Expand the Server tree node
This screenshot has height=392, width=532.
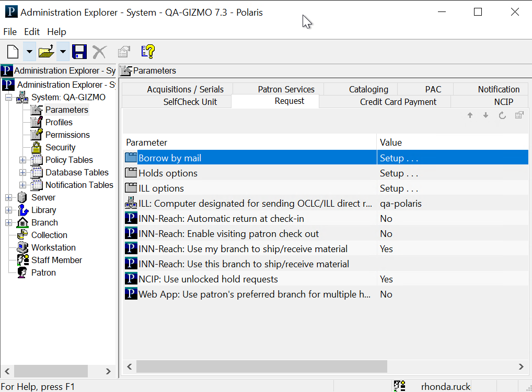[x=9, y=197]
